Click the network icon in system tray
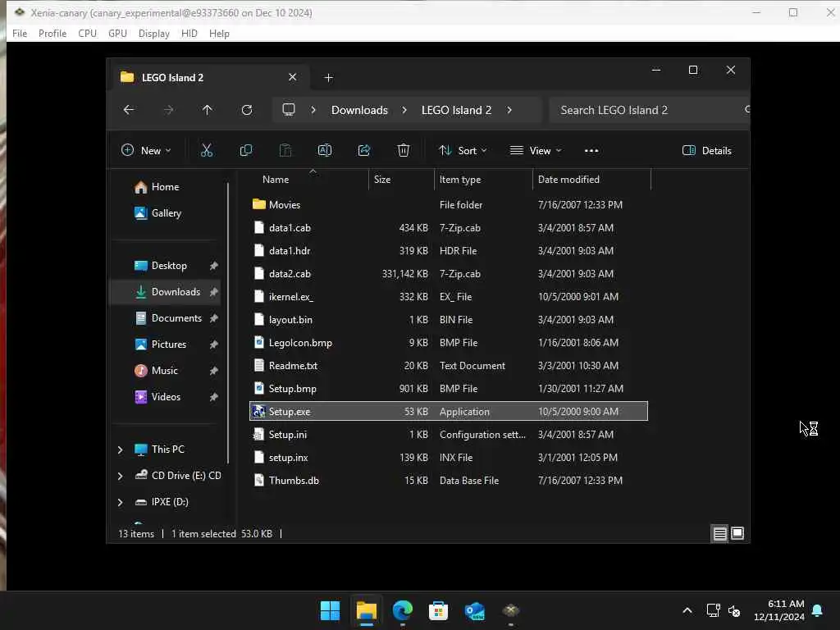Image resolution: width=840 pixels, height=630 pixels. [713, 610]
